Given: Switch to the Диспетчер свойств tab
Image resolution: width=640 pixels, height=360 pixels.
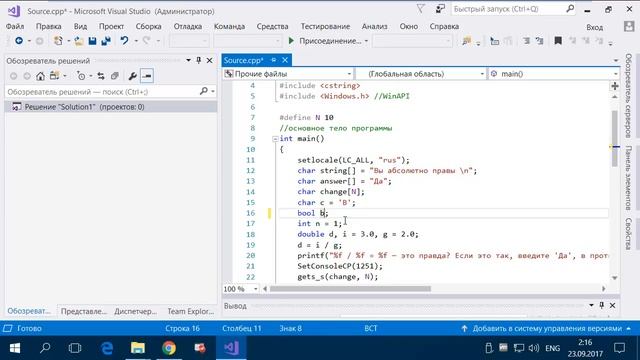Looking at the screenshot, I should click(136, 311).
